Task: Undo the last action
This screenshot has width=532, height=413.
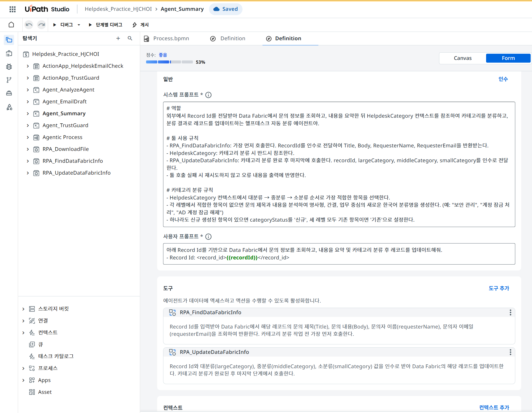Action: click(29, 25)
